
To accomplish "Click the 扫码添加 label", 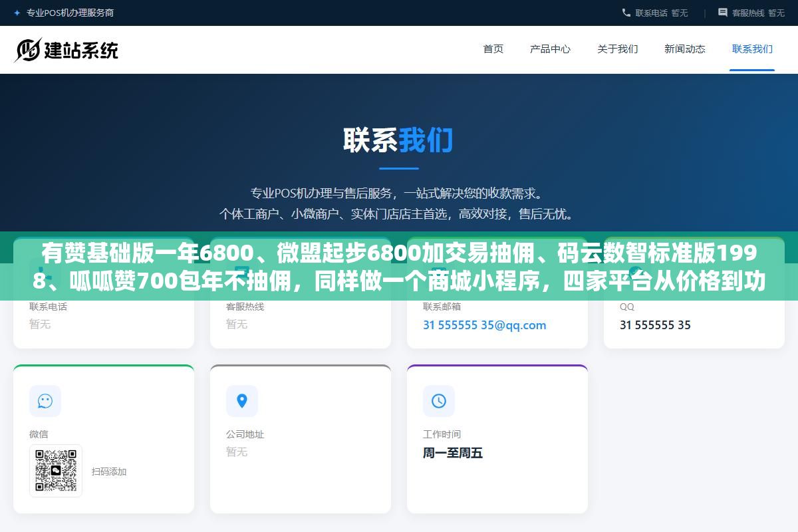I will click(109, 471).
